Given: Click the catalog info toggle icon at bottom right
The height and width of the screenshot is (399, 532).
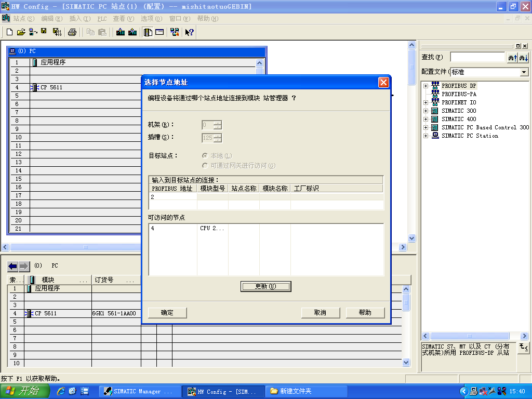Looking at the screenshot, I should 524,348.
